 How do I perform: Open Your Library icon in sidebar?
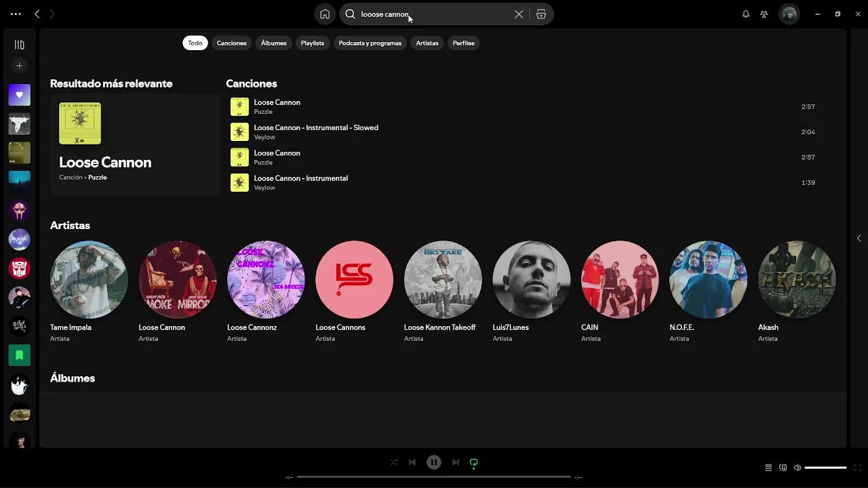pyautogui.click(x=19, y=45)
